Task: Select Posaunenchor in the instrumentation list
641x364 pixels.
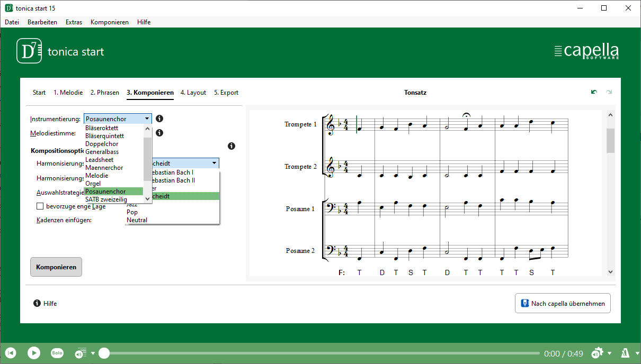Action: coord(113,192)
